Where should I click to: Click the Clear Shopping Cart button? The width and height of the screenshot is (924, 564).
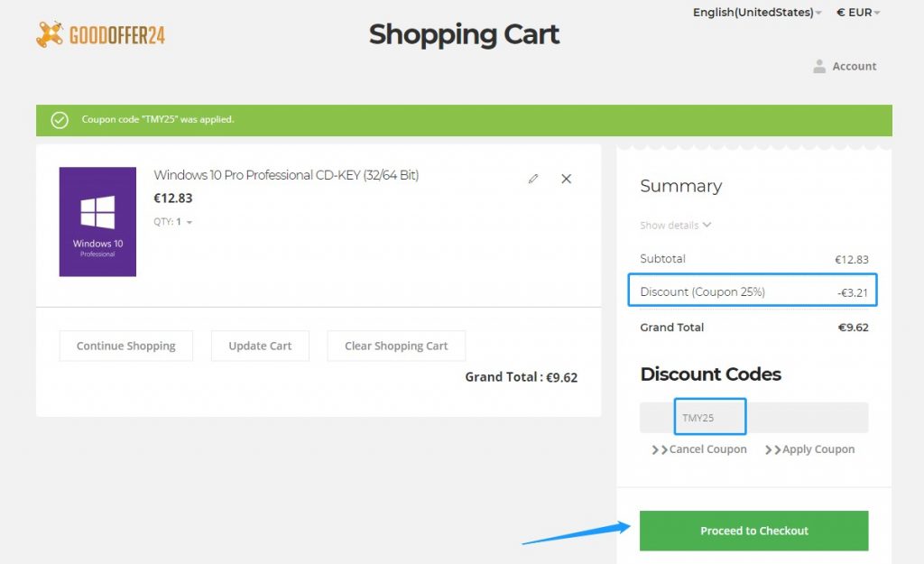396,346
